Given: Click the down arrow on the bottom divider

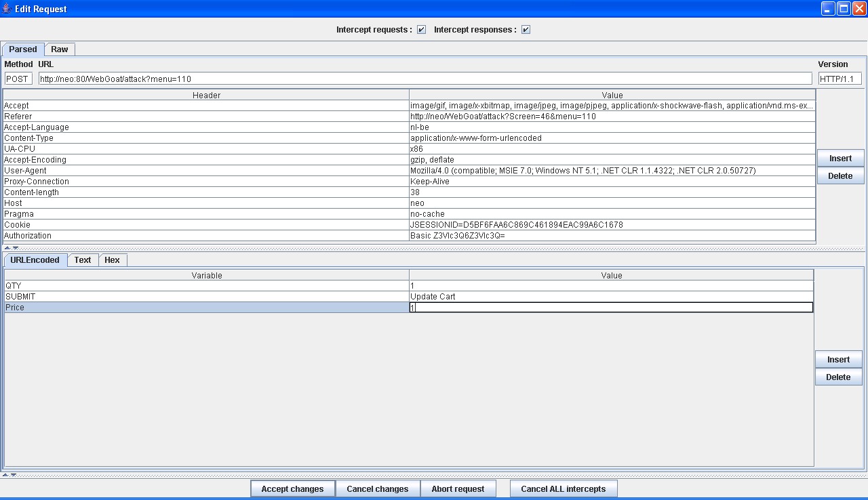Looking at the screenshot, I should 14,474.
